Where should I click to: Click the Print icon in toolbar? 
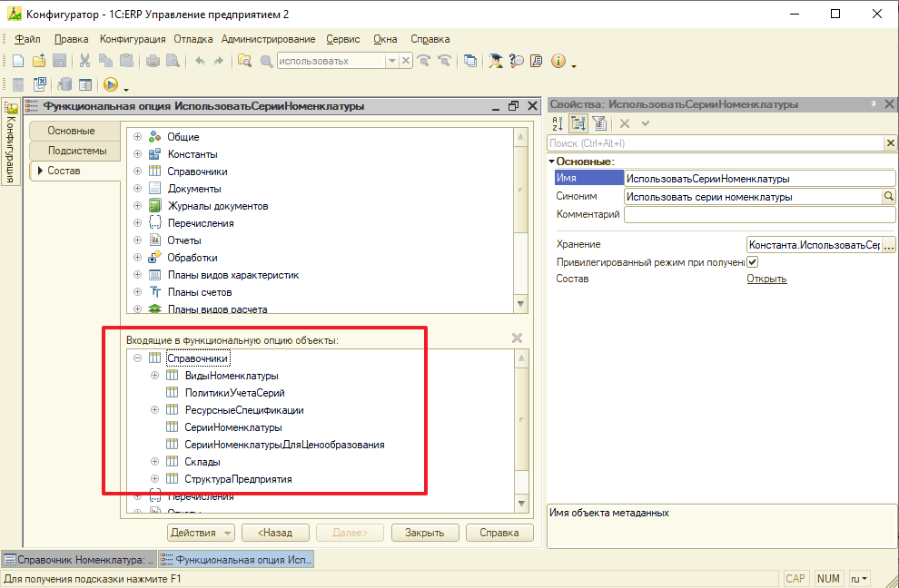153,61
